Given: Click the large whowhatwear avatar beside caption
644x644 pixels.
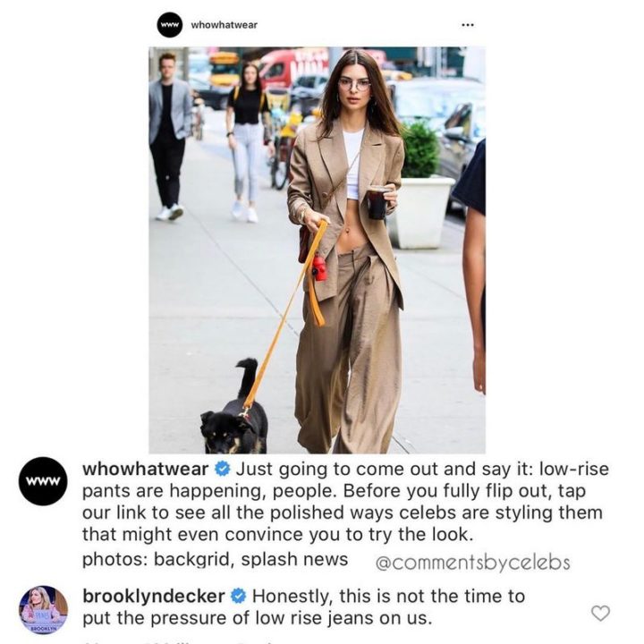Looking at the screenshot, I should (43, 481).
